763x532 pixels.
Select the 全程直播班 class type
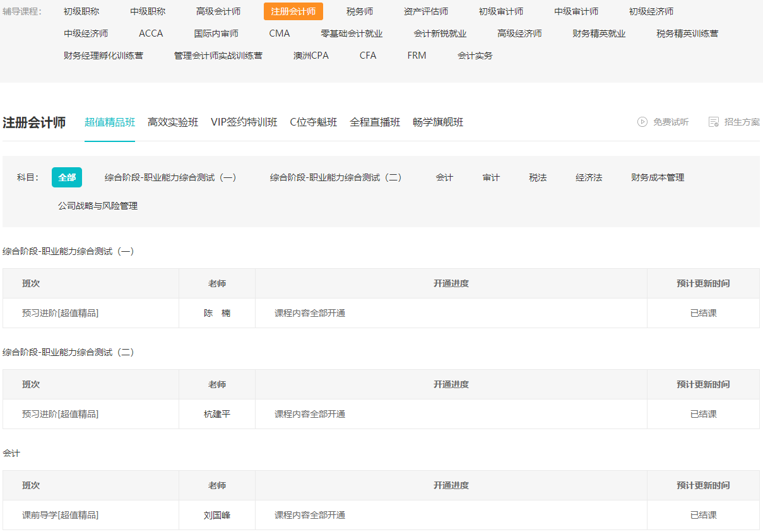(x=375, y=122)
